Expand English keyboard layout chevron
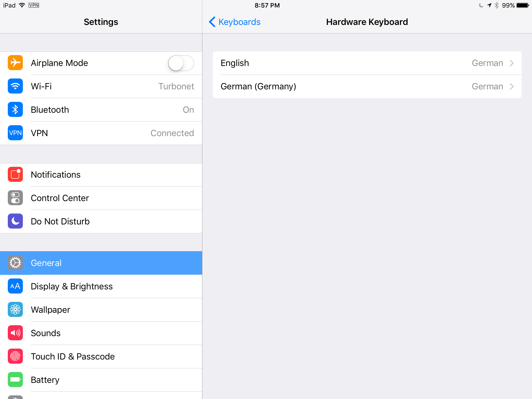The image size is (532, 399). [x=511, y=63]
